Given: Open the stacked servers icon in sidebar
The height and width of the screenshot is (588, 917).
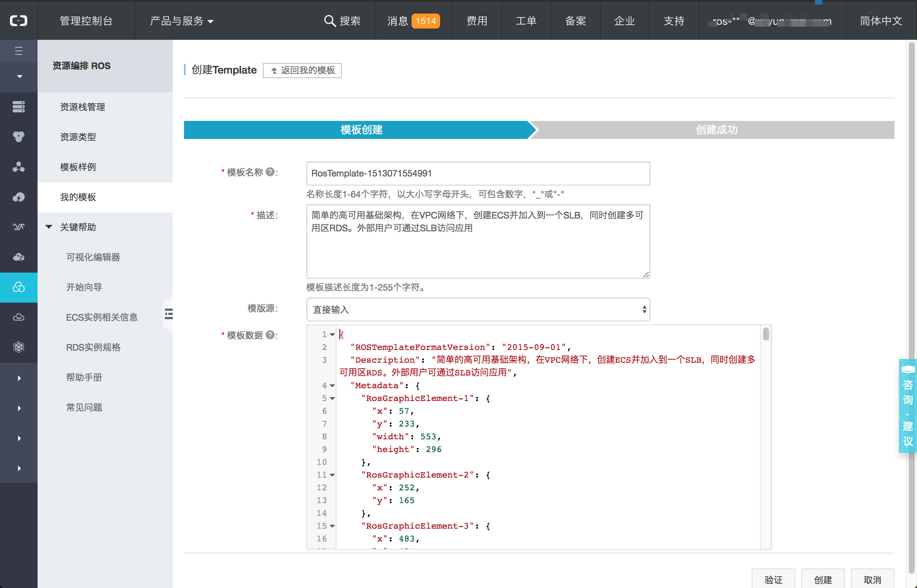Looking at the screenshot, I should 19,107.
